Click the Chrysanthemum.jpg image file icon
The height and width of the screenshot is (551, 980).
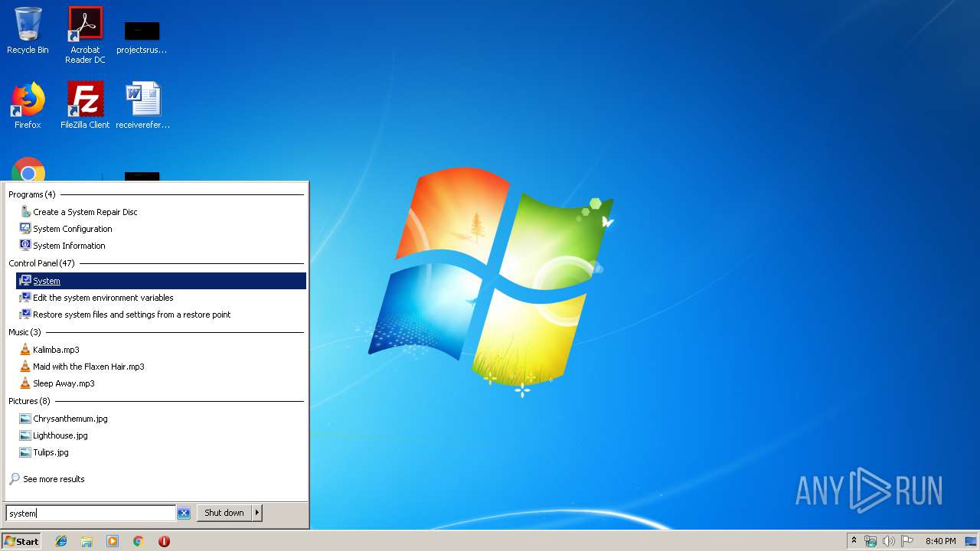pos(25,419)
